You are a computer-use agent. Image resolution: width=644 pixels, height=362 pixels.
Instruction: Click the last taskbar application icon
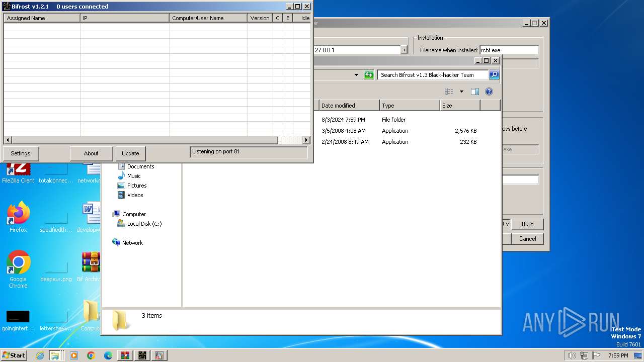pyautogui.click(x=159, y=355)
